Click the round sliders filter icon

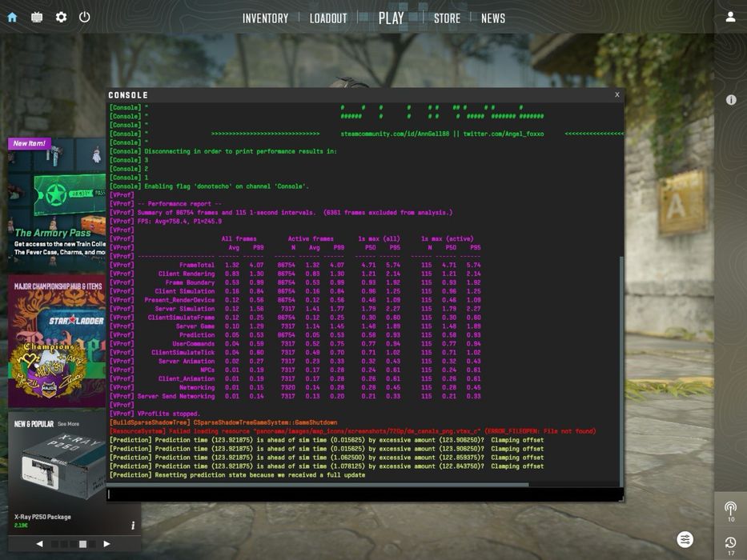click(685, 539)
